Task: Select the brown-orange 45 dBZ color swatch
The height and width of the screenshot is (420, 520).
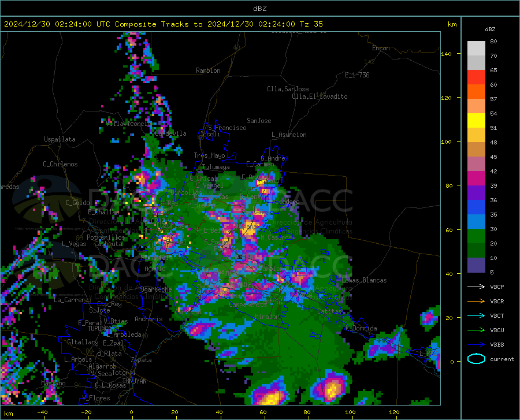Action: [476, 150]
